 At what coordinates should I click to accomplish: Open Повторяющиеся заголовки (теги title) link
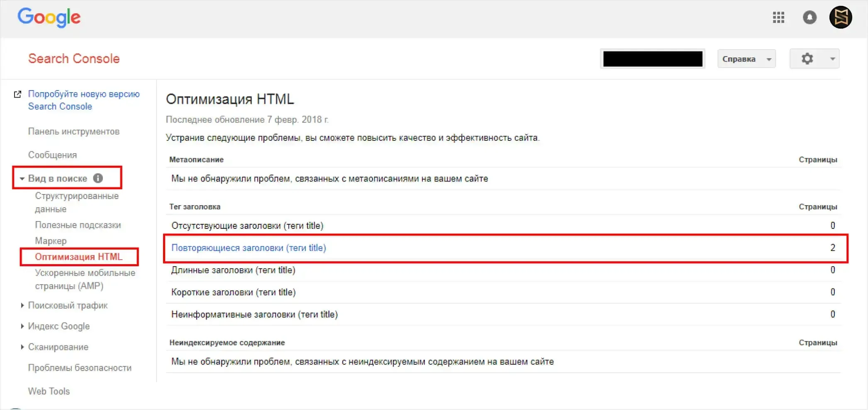point(249,248)
